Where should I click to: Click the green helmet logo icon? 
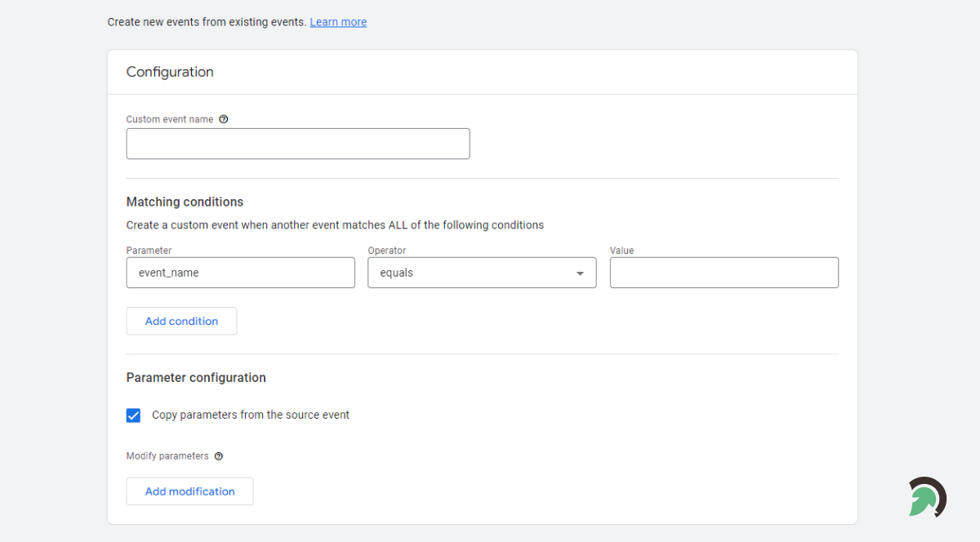927,497
